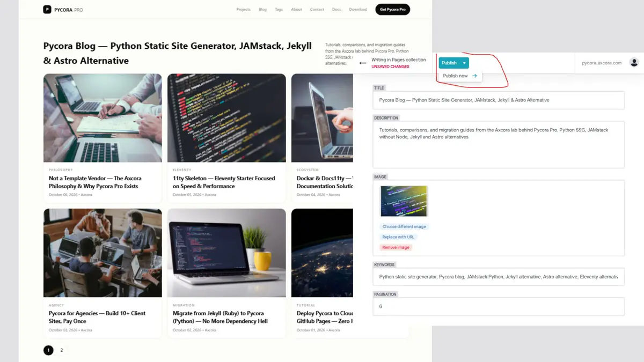The image size is (644, 362).
Task: Click the Pycora Blog page heading
Action: point(178,53)
